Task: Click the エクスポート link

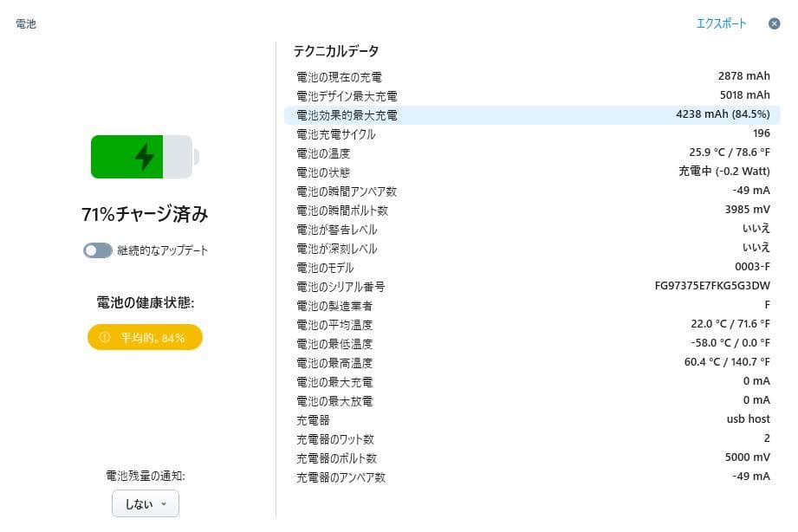Action: [x=723, y=24]
